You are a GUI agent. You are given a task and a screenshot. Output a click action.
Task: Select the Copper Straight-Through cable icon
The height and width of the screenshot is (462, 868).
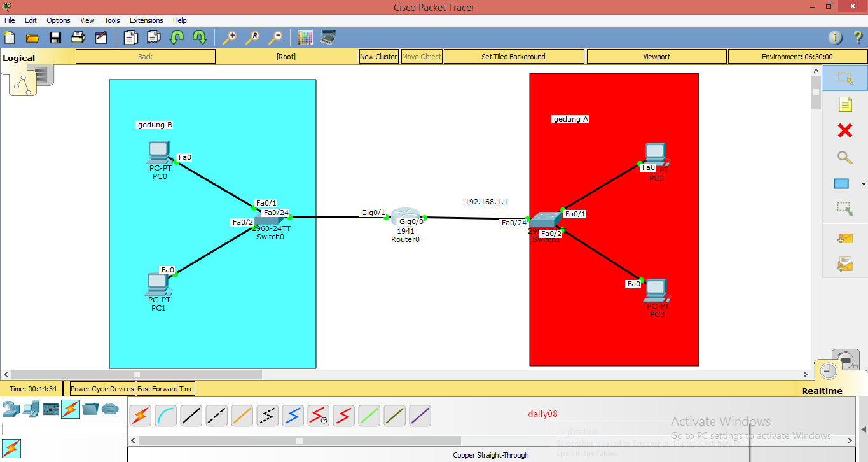click(191, 416)
